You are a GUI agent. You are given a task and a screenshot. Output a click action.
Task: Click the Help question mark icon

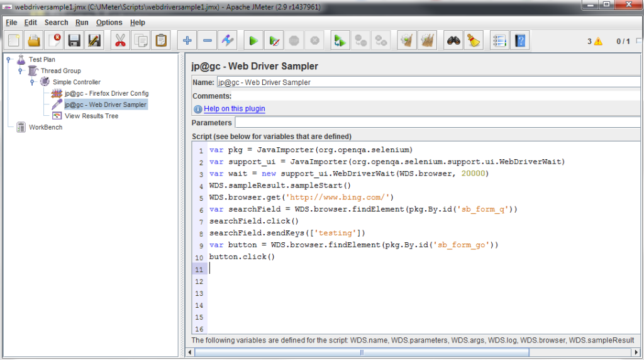tap(520, 41)
